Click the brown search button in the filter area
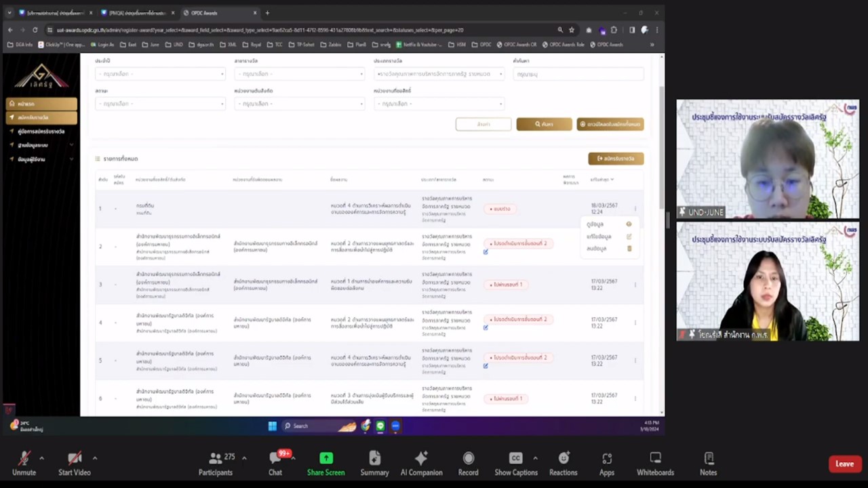This screenshot has width=868, height=488. [x=544, y=124]
